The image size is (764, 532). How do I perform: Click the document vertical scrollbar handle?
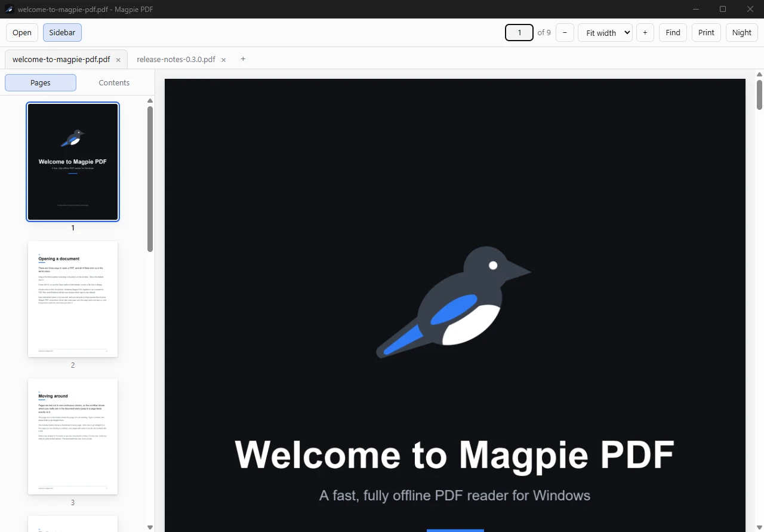click(760, 95)
